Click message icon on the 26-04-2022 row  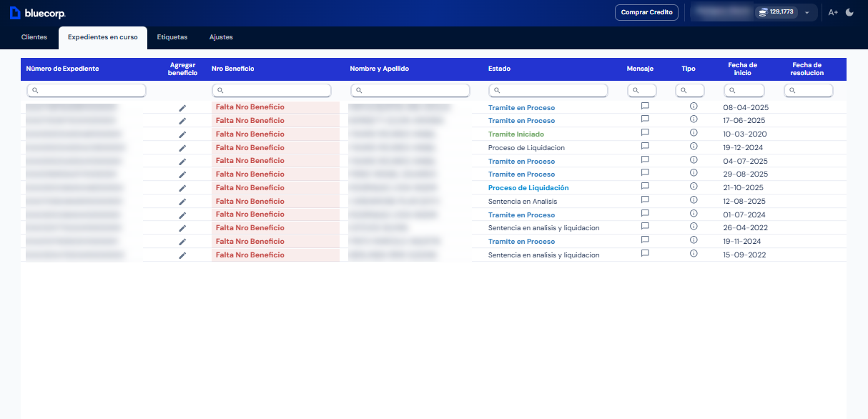(645, 227)
